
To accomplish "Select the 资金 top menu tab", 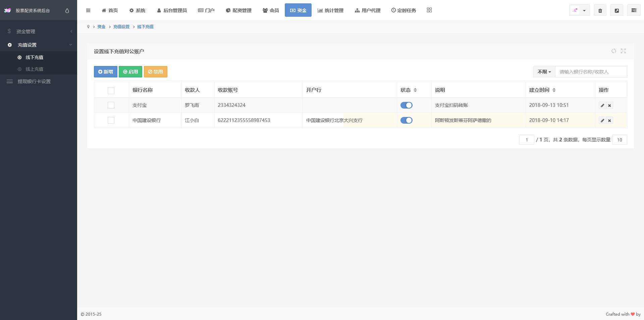I will (298, 10).
